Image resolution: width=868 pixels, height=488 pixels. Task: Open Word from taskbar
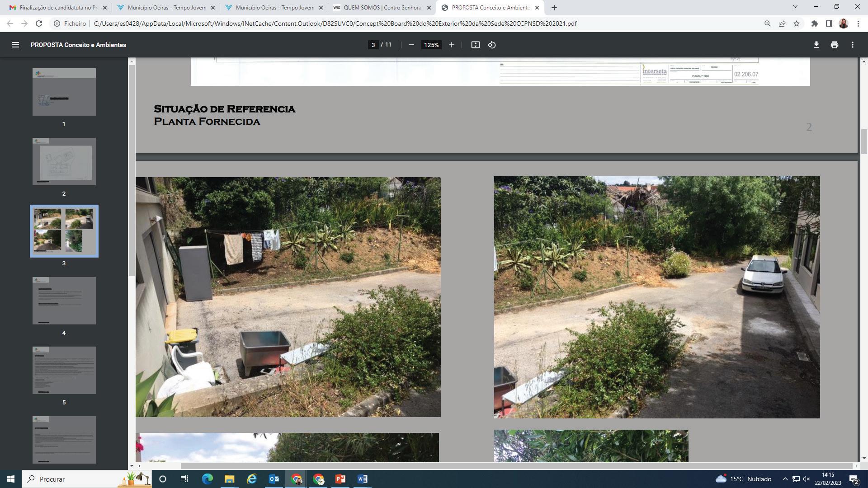tap(362, 479)
